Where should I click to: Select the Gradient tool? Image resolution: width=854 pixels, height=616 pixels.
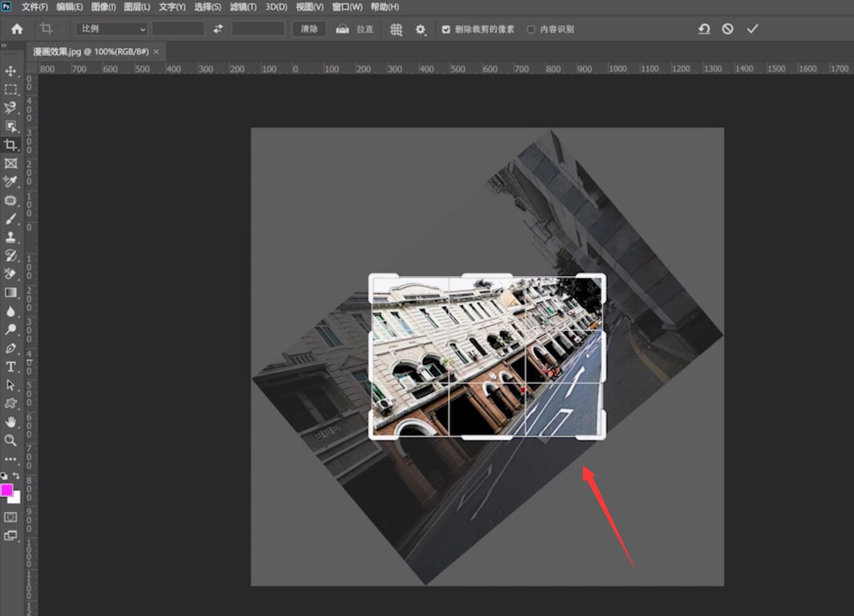click(x=11, y=292)
